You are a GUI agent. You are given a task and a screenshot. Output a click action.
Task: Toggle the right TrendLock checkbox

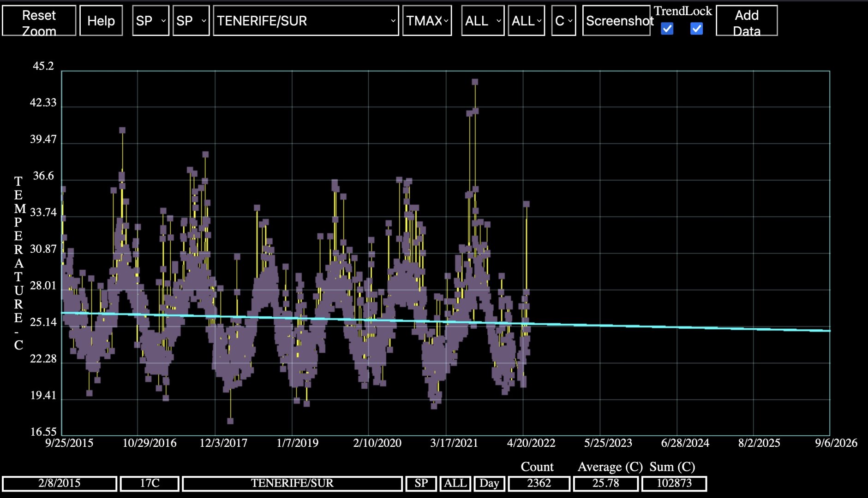696,29
